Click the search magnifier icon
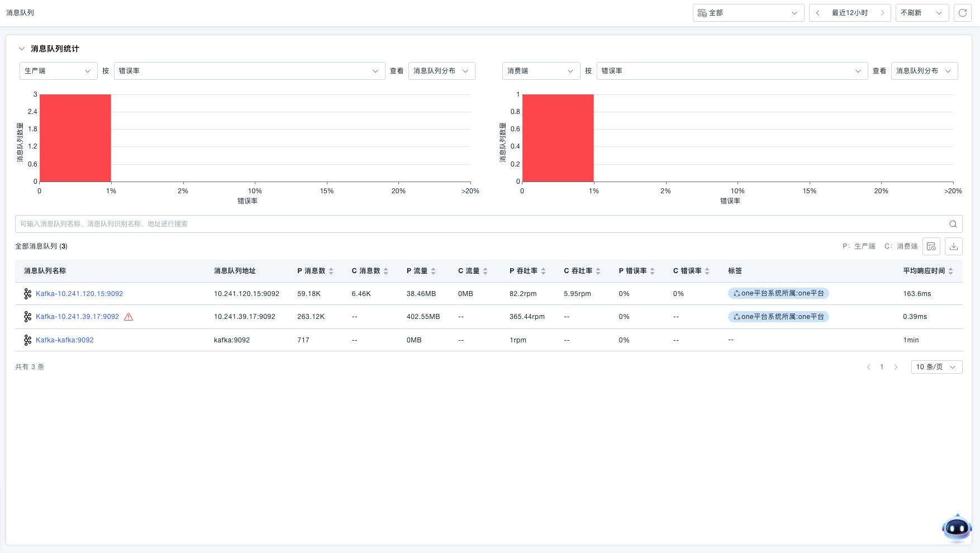Image resolution: width=980 pixels, height=553 pixels. pyautogui.click(x=953, y=224)
